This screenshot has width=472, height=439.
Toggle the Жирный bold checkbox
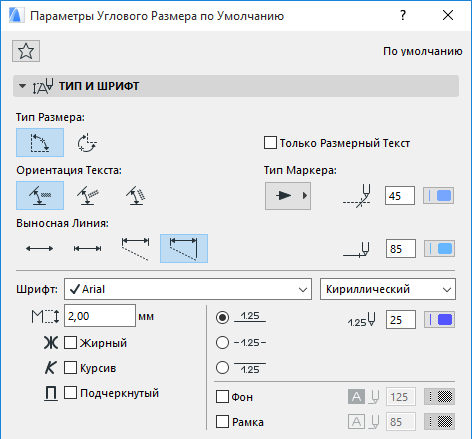coord(70,343)
